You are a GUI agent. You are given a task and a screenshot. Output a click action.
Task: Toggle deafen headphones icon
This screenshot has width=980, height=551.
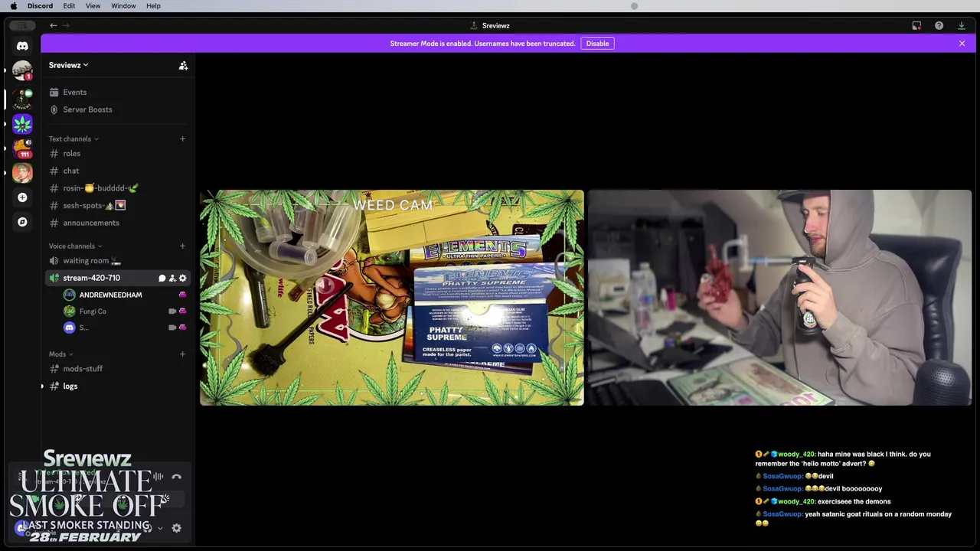147,528
